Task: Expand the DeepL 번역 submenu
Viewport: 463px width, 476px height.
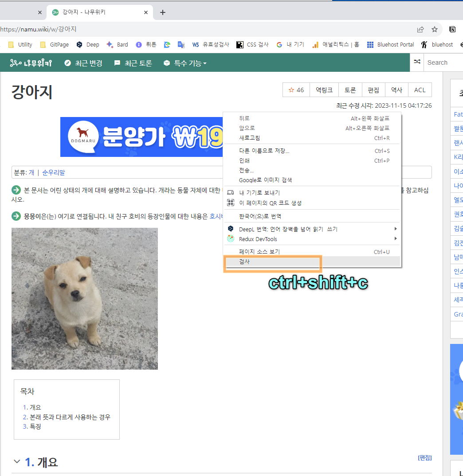Action: pos(310,229)
